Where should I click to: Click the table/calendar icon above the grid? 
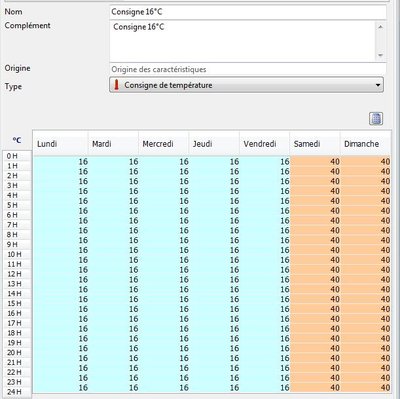click(x=376, y=119)
